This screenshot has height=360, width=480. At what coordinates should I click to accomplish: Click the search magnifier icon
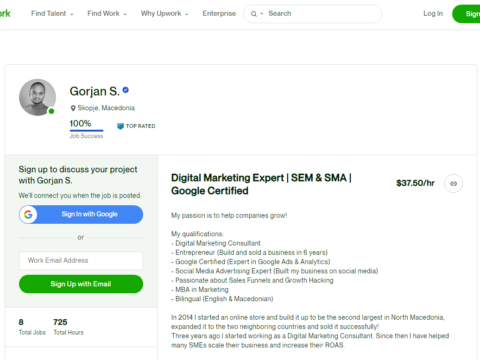pos(254,14)
